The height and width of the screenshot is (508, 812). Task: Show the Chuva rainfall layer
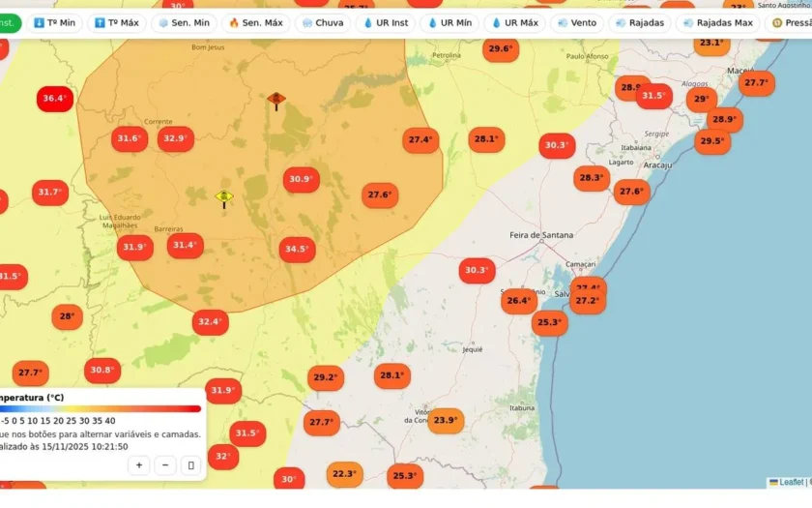coord(323,23)
